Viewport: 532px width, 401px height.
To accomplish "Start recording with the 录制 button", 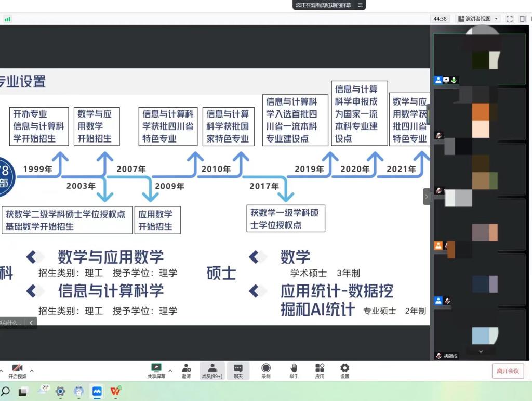I will click(266, 371).
